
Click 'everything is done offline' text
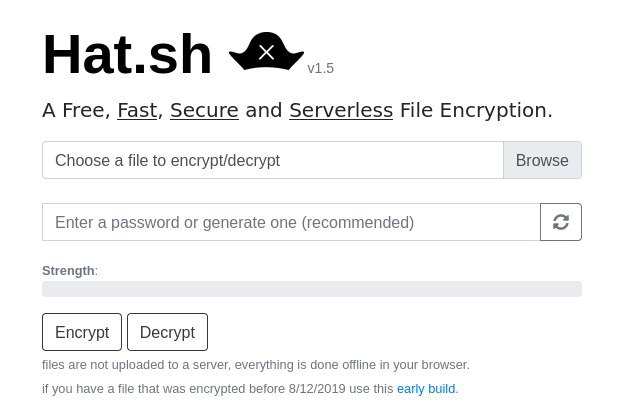click(358, 365)
